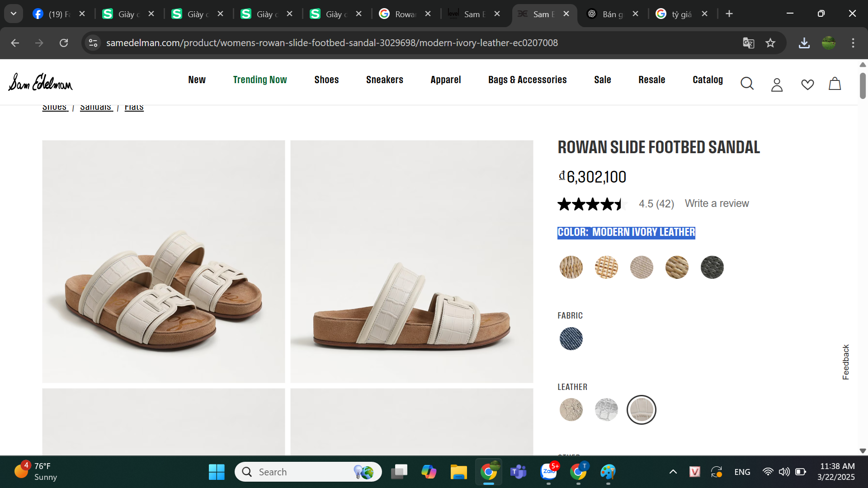Select the black woven color swatch
The height and width of the screenshot is (488, 868).
[712, 267]
